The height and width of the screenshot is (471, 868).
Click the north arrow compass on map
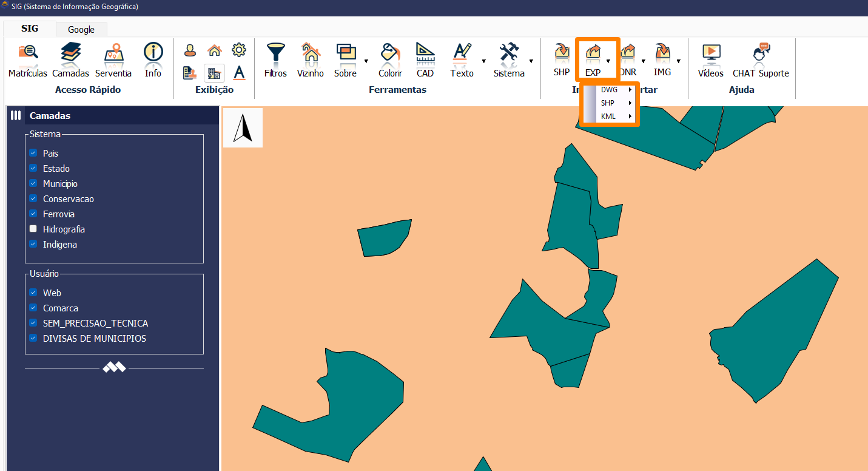(243, 127)
